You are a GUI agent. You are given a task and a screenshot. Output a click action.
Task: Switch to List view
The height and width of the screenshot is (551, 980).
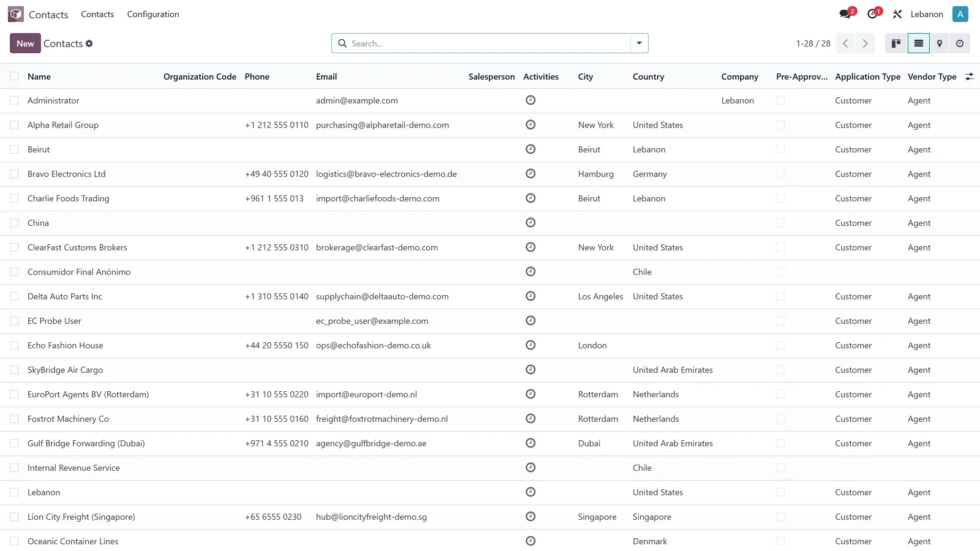(919, 43)
